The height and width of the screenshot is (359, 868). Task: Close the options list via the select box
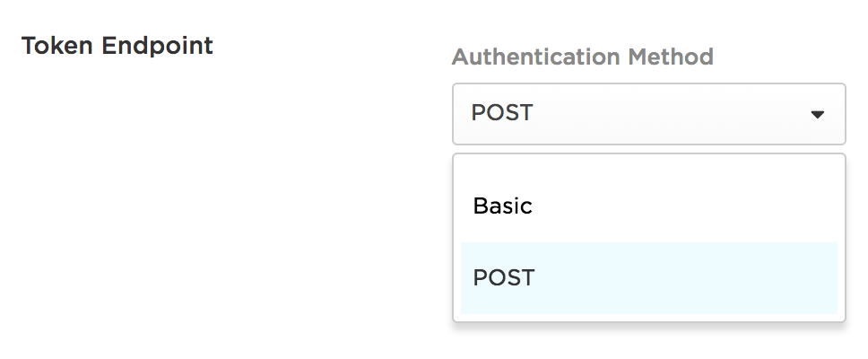pos(649,114)
